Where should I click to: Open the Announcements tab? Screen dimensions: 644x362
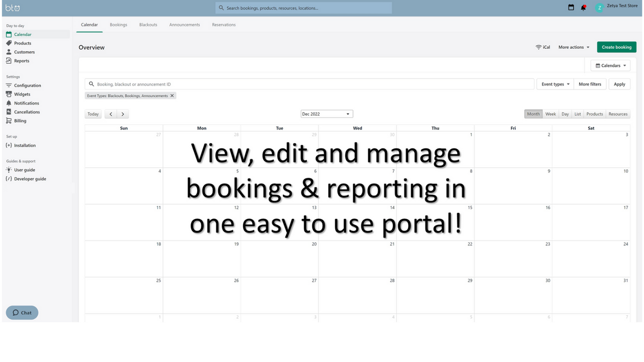(x=185, y=25)
